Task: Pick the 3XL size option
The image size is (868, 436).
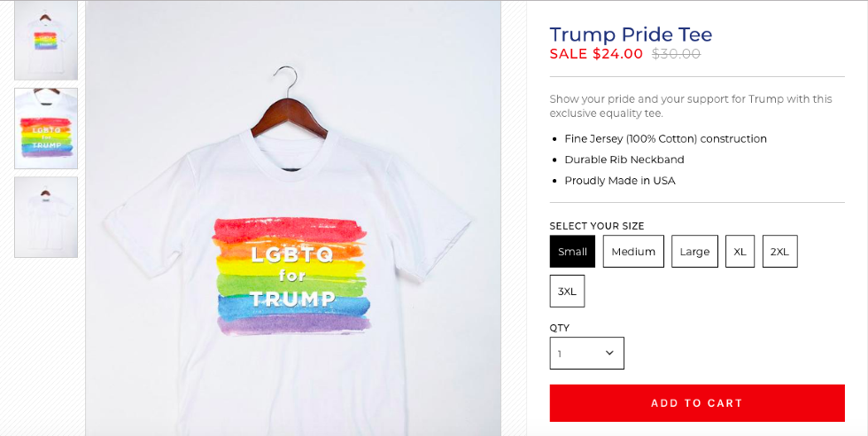Action: [568, 291]
